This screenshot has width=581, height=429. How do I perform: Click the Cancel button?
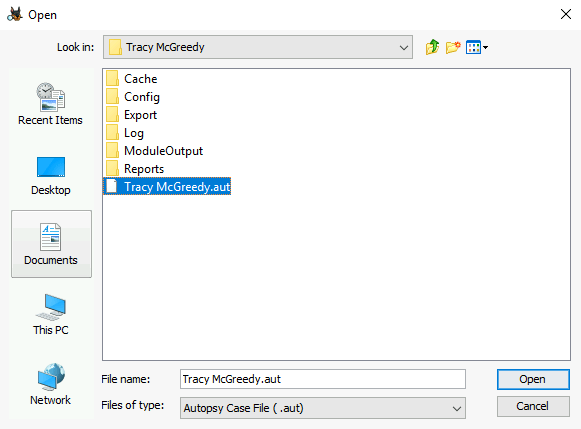tap(533, 406)
